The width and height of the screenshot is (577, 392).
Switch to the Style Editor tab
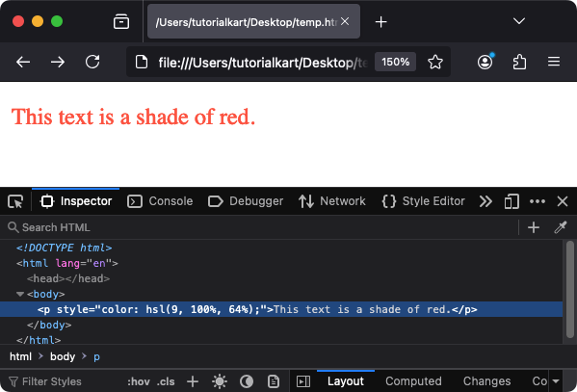tap(423, 201)
